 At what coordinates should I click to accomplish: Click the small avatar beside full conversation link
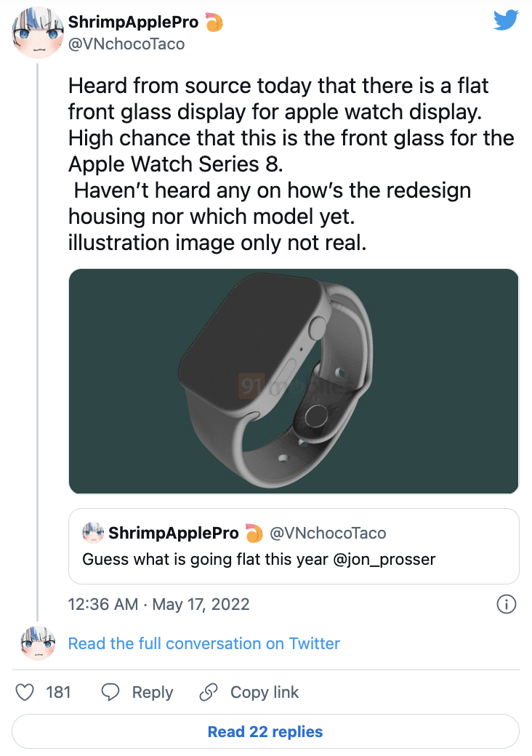pyautogui.click(x=36, y=643)
